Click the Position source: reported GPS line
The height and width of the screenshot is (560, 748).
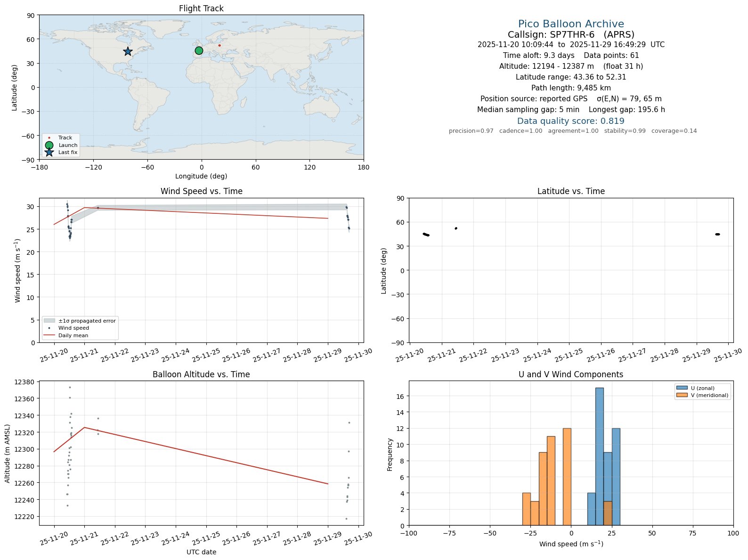pos(571,99)
